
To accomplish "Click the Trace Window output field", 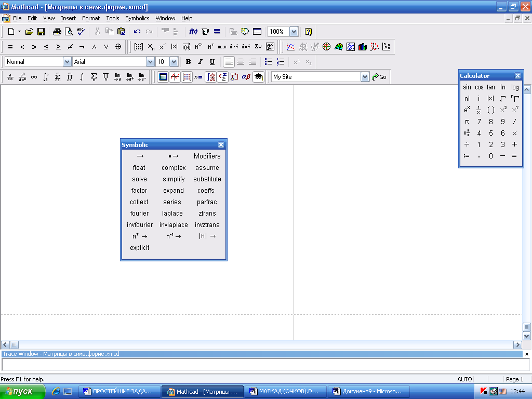I will pyautogui.click(x=265, y=365).
